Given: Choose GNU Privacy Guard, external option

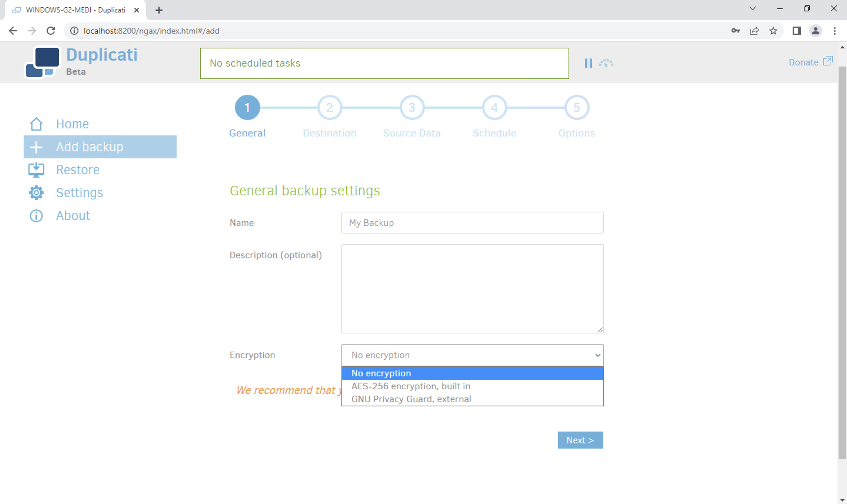Looking at the screenshot, I should (411, 399).
